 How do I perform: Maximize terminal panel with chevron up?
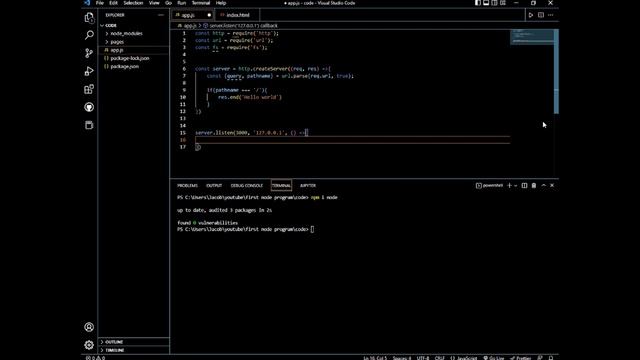(544, 185)
